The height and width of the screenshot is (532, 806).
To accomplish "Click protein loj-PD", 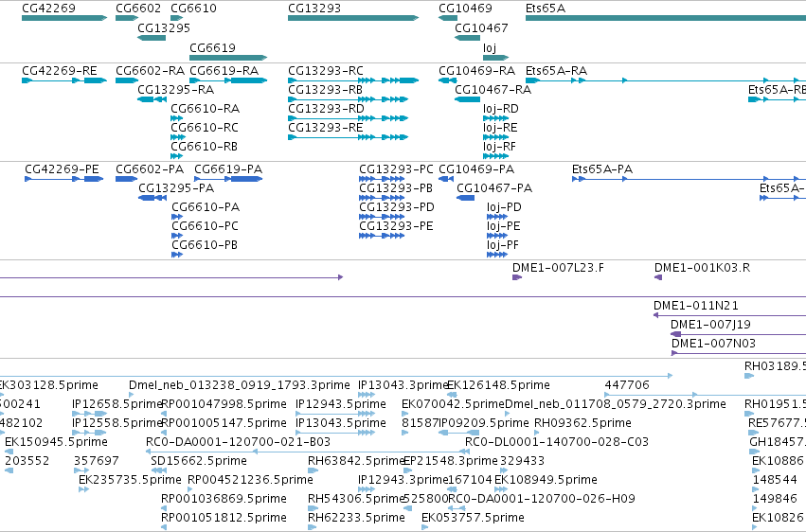I will (x=504, y=207).
